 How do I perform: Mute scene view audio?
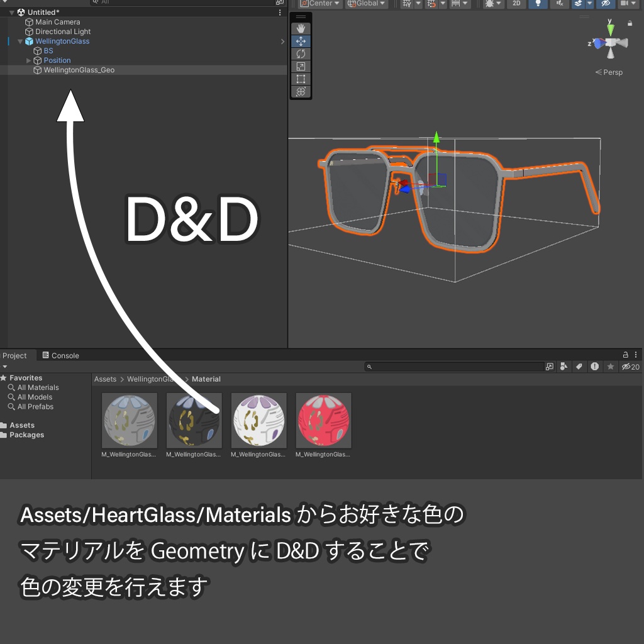click(558, 4)
